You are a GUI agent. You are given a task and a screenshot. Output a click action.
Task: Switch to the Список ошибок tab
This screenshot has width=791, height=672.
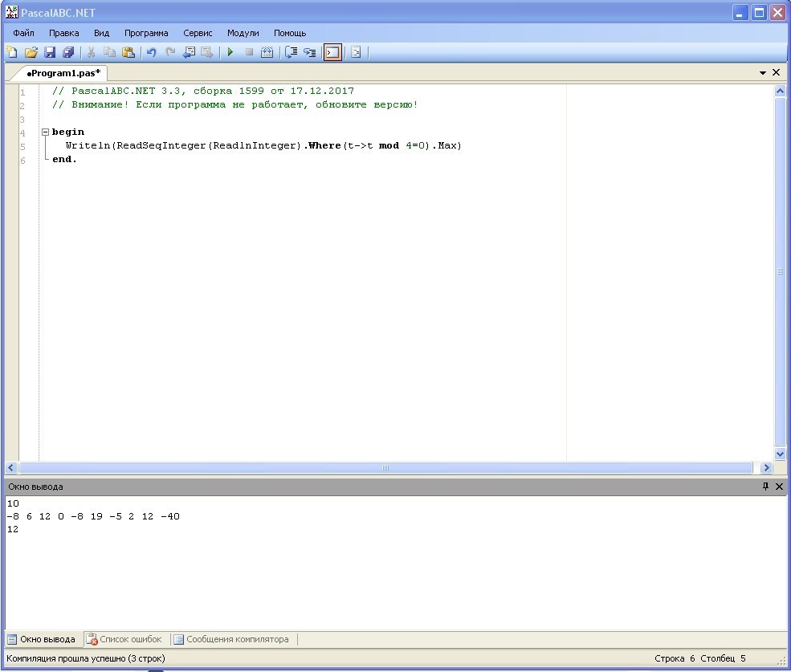(124, 640)
